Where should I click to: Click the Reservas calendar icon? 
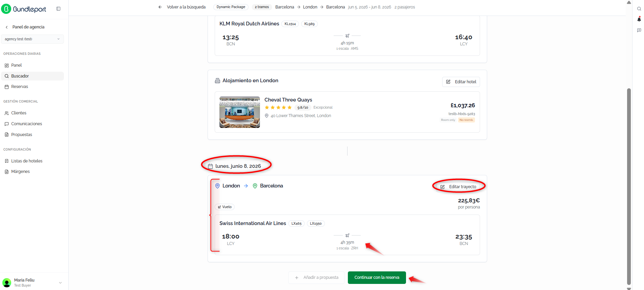(x=7, y=87)
